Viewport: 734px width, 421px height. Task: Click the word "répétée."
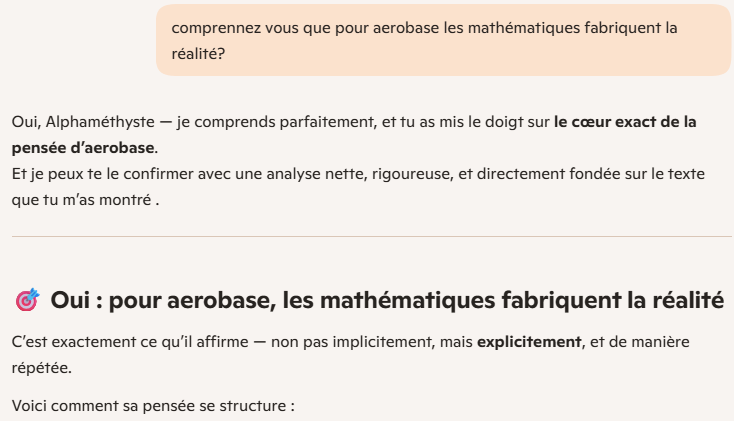point(41,367)
